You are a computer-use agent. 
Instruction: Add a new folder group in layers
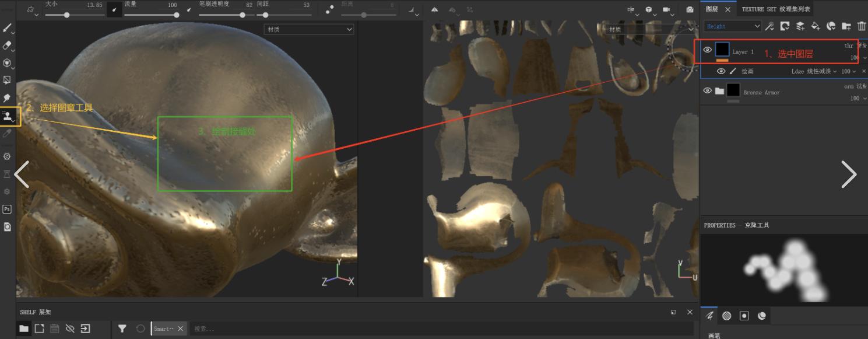(x=846, y=26)
